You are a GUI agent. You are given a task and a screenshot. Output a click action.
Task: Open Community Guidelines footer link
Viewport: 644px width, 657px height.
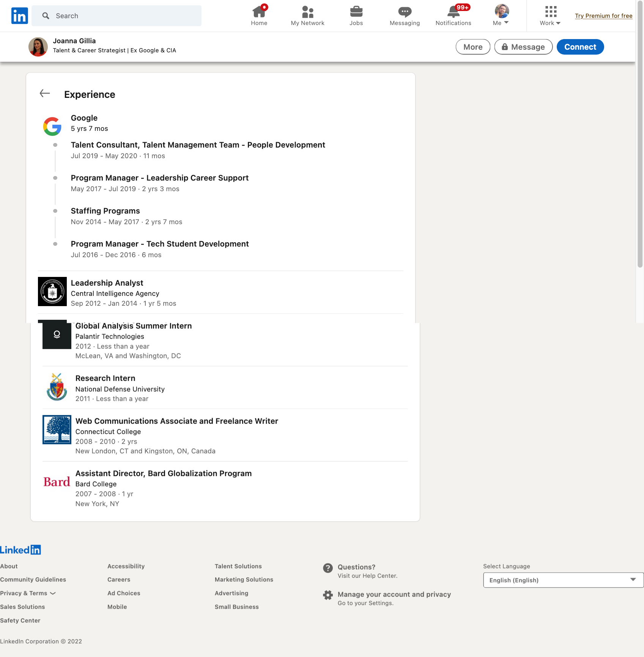33,580
